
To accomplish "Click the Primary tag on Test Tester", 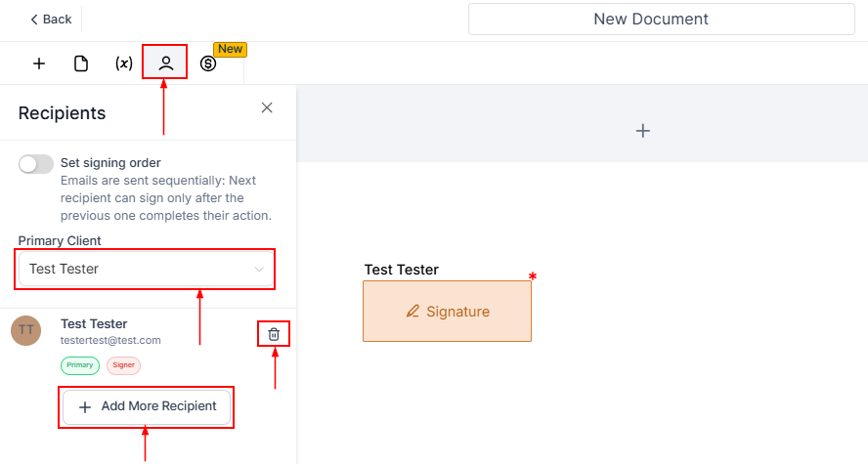I will [x=80, y=365].
